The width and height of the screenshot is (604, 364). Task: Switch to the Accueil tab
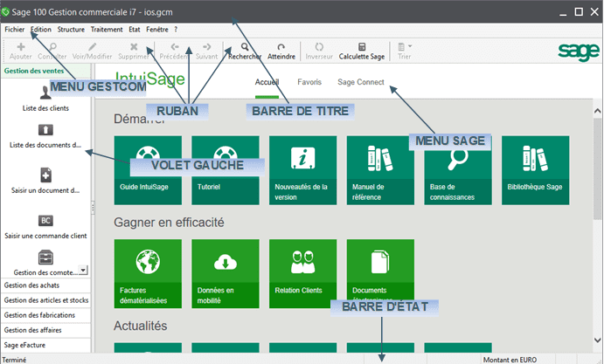coord(267,82)
